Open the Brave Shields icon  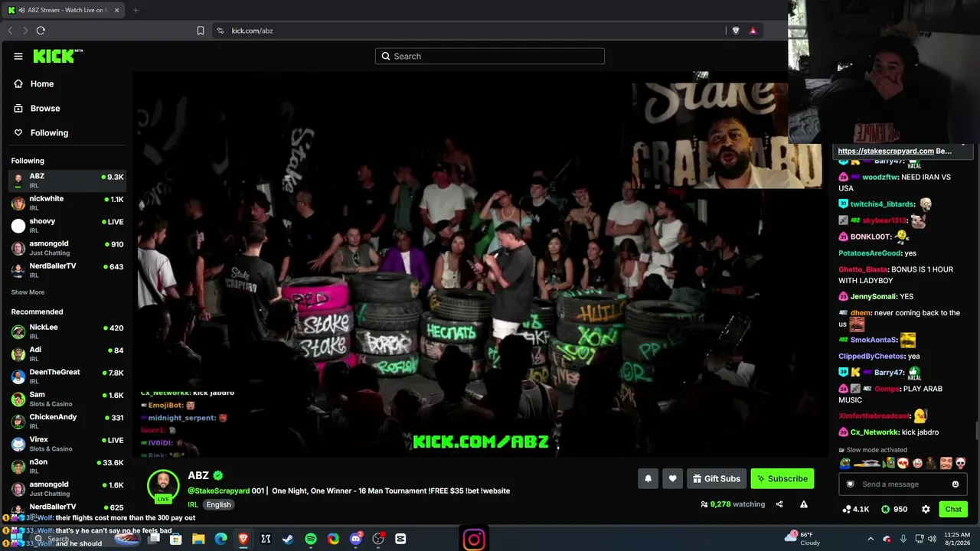[736, 31]
